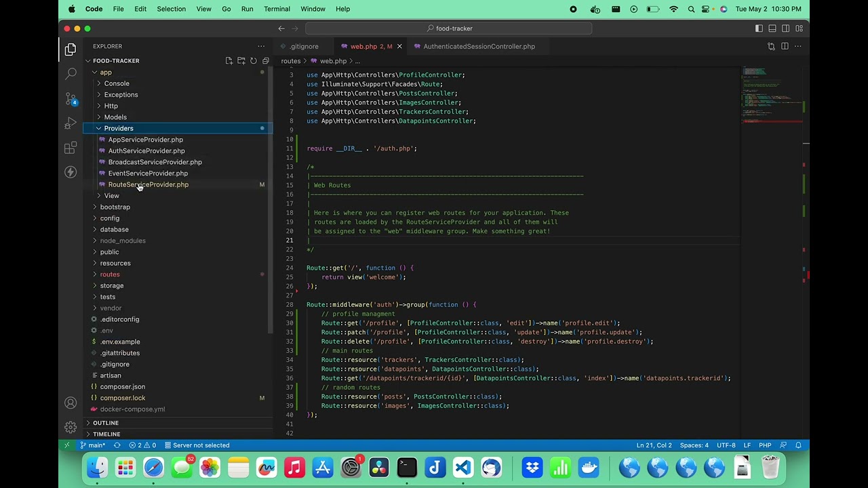Image resolution: width=868 pixels, height=488 pixels.
Task: Open the Search view in activity bar
Action: (x=71, y=74)
